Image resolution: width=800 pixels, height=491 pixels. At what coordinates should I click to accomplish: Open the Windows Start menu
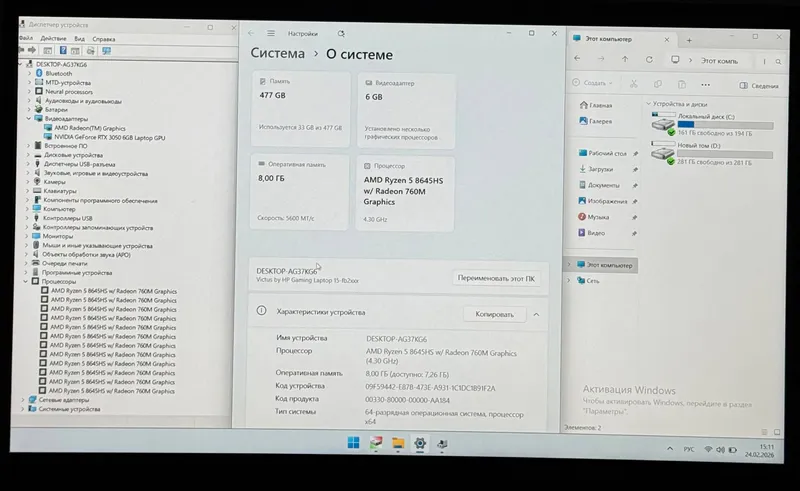coord(353,443)
